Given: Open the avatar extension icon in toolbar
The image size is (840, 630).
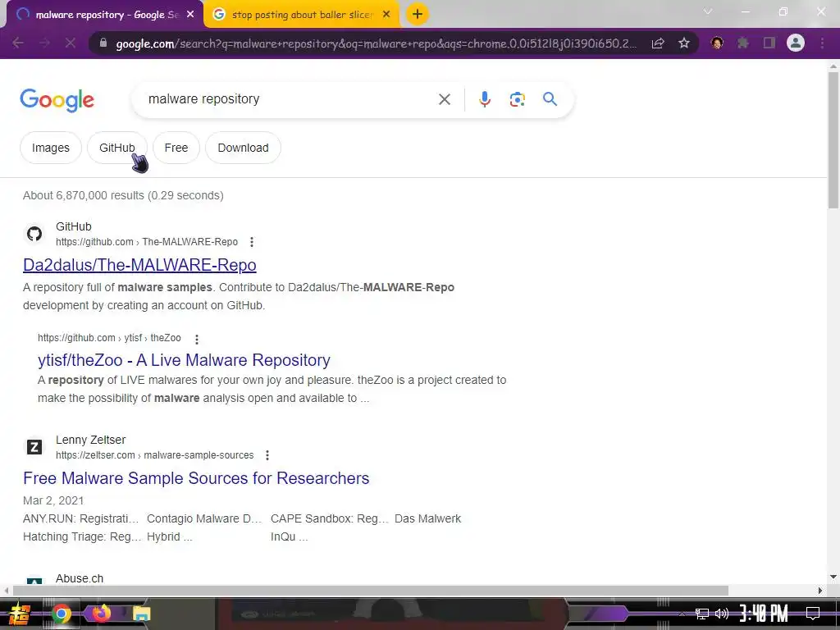Looking at the screenshot, I should click(717, 43).
